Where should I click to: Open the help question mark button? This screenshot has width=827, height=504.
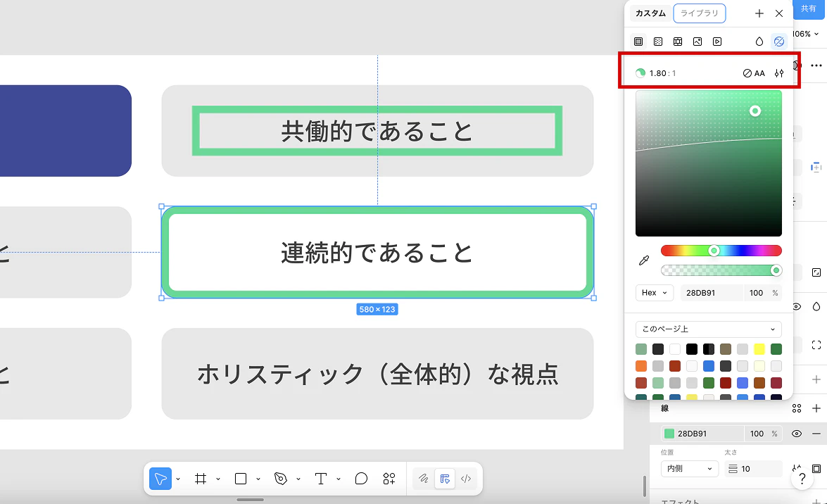(x=802, y=479)
